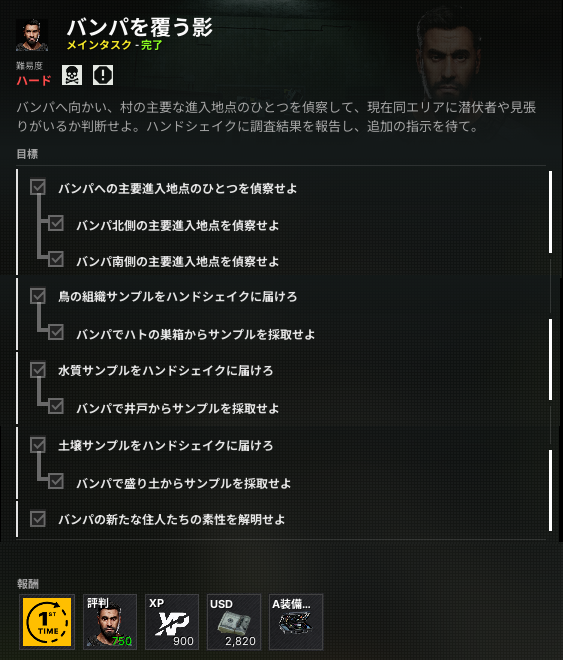
Task: Click the exclamation mark warning icon
Action: coord(103,75)
